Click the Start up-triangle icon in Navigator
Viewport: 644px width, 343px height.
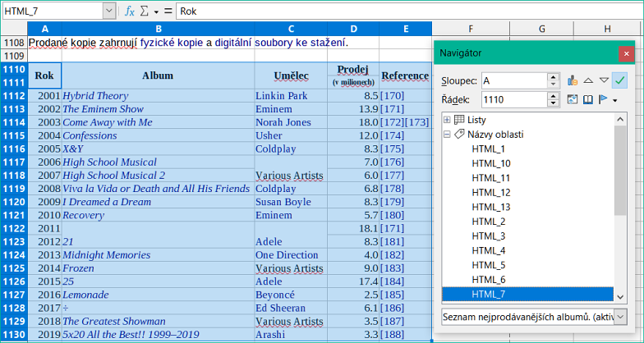pyautogui.click(x=588, y=80)
